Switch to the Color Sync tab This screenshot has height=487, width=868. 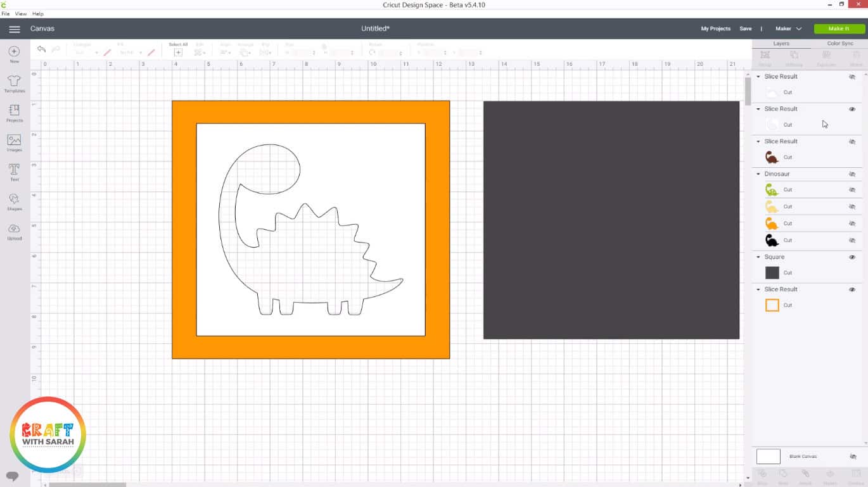pos(839,44)
